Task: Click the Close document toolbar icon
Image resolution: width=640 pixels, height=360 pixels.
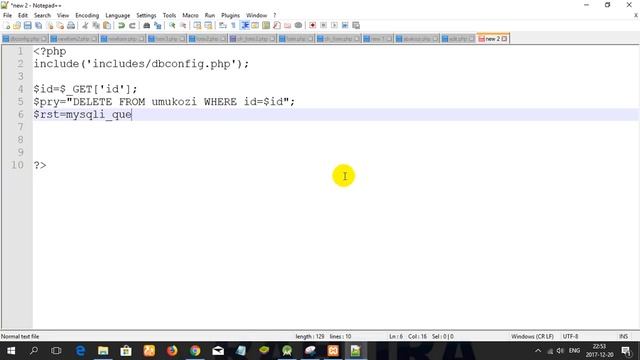Action: pos(49,25)
